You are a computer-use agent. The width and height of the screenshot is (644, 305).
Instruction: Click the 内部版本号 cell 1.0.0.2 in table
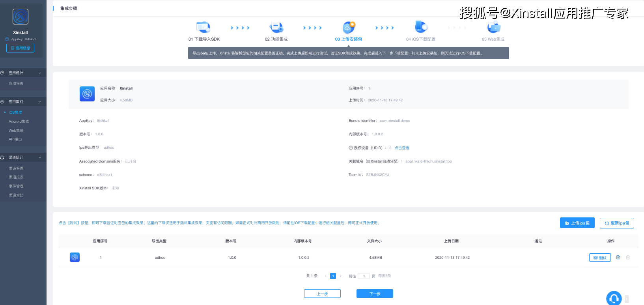[x=304, y=258]
